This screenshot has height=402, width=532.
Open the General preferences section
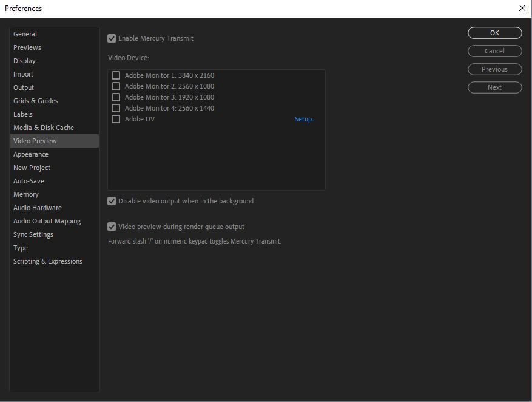tap(25, 34)
